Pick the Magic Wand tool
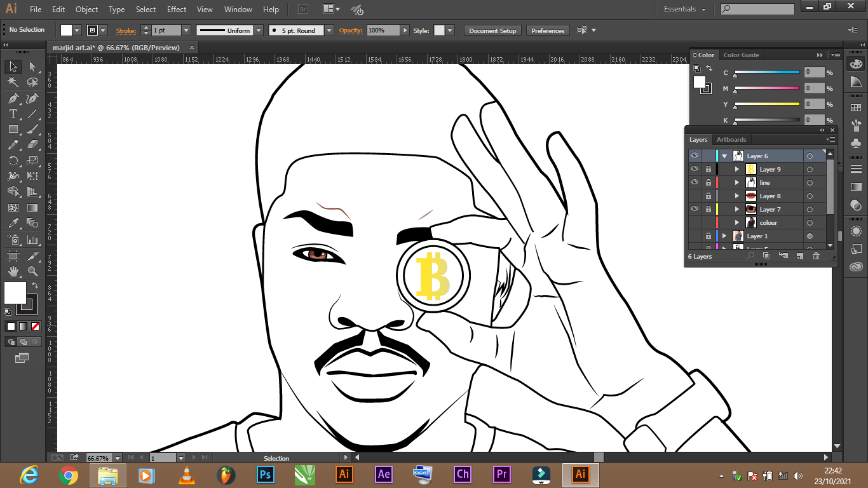The image size is (868, 488). [13, 83]
